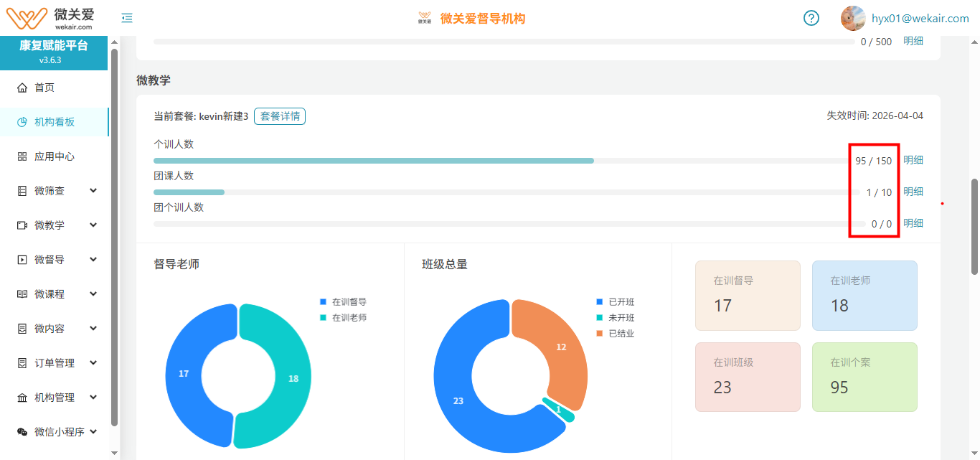Open 应用中心 grid icon
Image resolution: width=980 pixels, height=460 pixels.
coord(22,156)
